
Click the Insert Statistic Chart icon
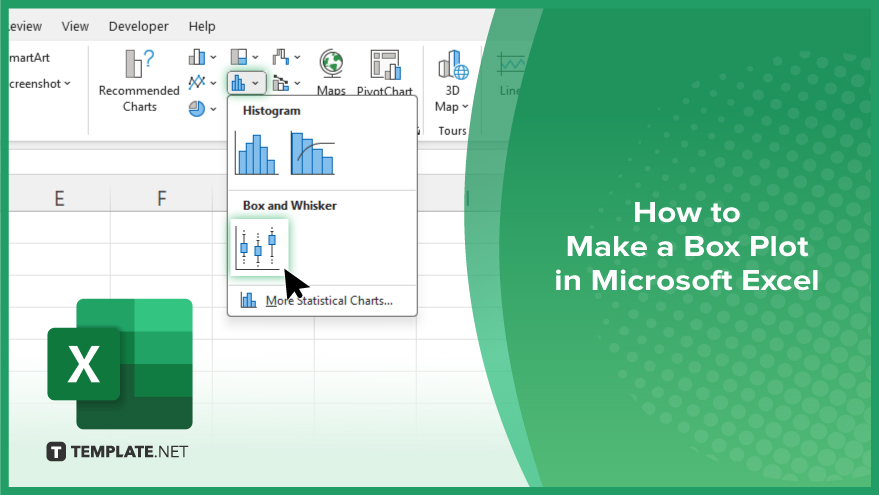point(238,83)
